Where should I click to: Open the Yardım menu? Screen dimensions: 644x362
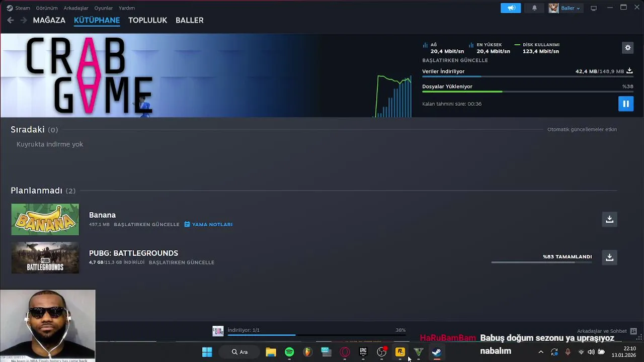tap(127, 8)
